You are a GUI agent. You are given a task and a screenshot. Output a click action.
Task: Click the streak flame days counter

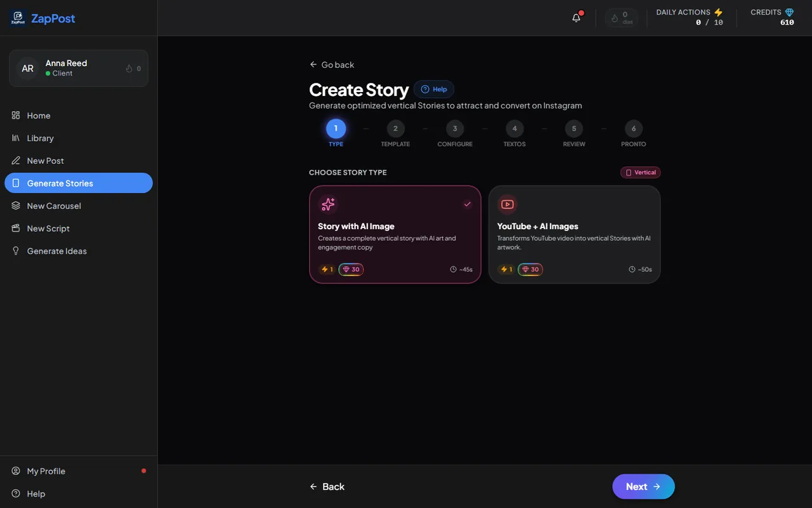tap(621, 18)
